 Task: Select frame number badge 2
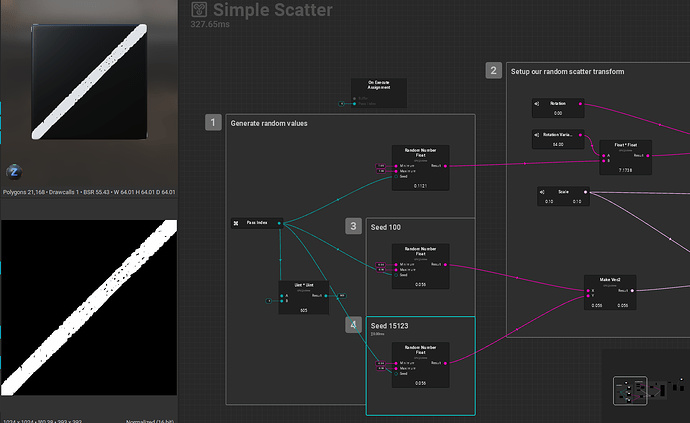494,71
